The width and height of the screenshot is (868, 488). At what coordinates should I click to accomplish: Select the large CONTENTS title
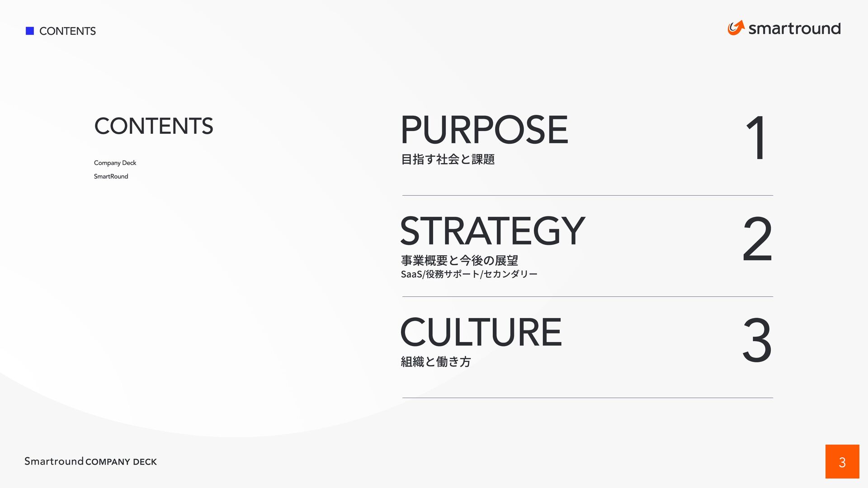153,126
